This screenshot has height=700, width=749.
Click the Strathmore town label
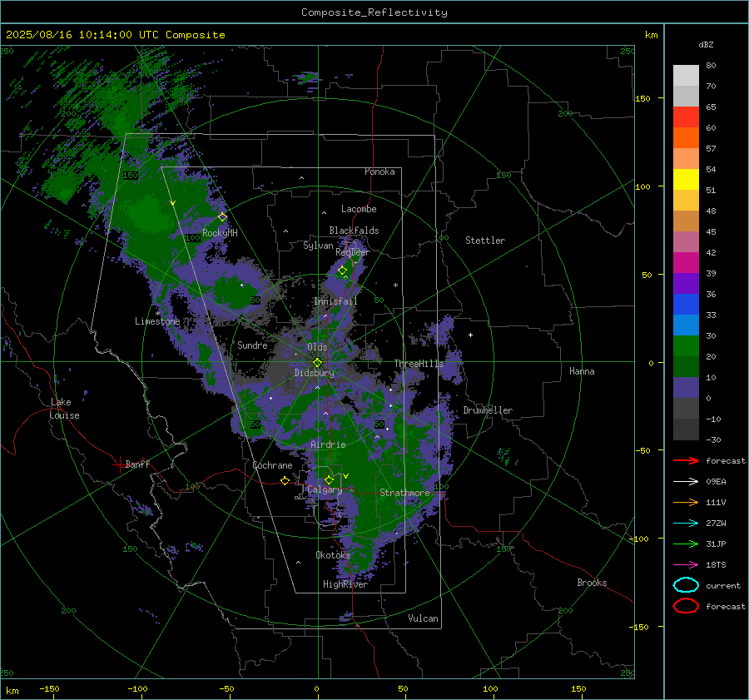tap(404, 493)
